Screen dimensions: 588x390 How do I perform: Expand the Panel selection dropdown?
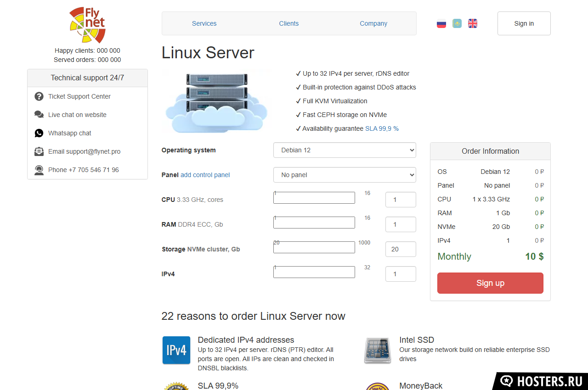click(x=345, y=175)
